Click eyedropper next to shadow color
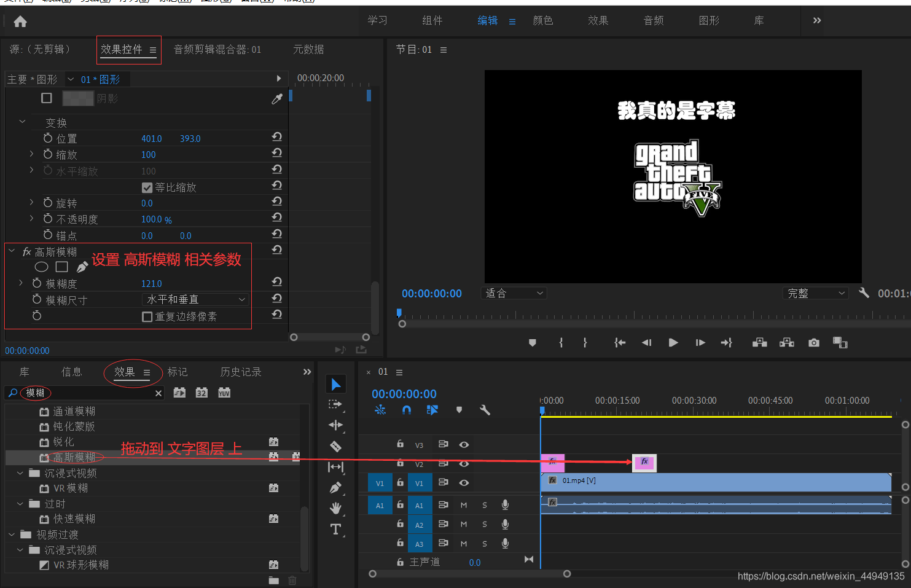The height and width of the screenshot is (588, 911). 277,99
